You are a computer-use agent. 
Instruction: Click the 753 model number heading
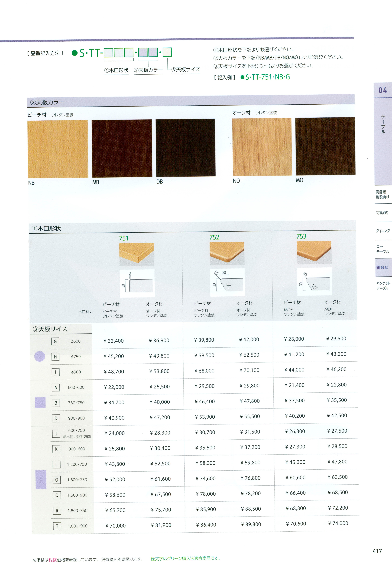point(301,236)
